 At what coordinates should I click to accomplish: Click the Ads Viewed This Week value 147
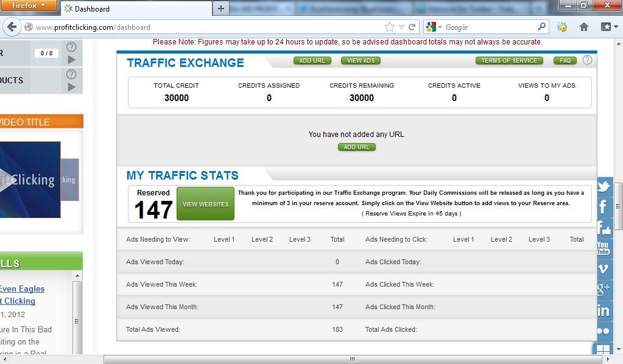[337, 284]
